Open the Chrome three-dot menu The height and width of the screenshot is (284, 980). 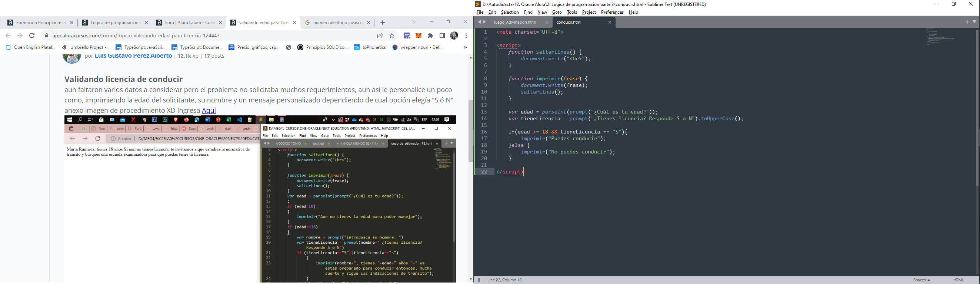(x=466, y=36)
